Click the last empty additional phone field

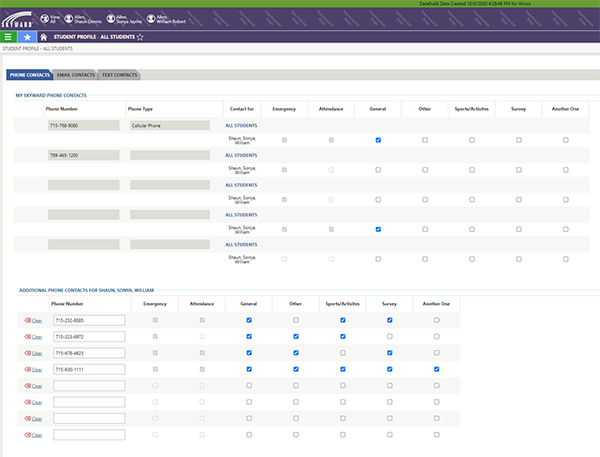pyautogui.click(x=89, y=435)
